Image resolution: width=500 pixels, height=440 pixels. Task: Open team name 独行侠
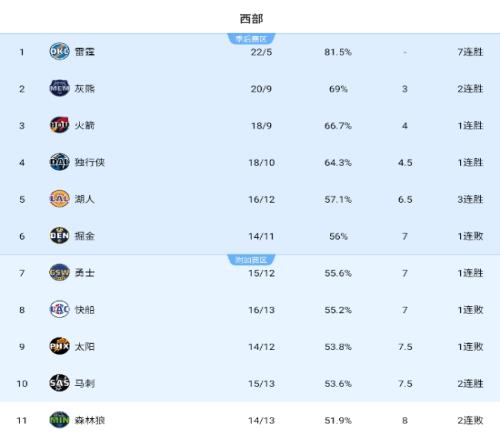[x=90, y=162]
